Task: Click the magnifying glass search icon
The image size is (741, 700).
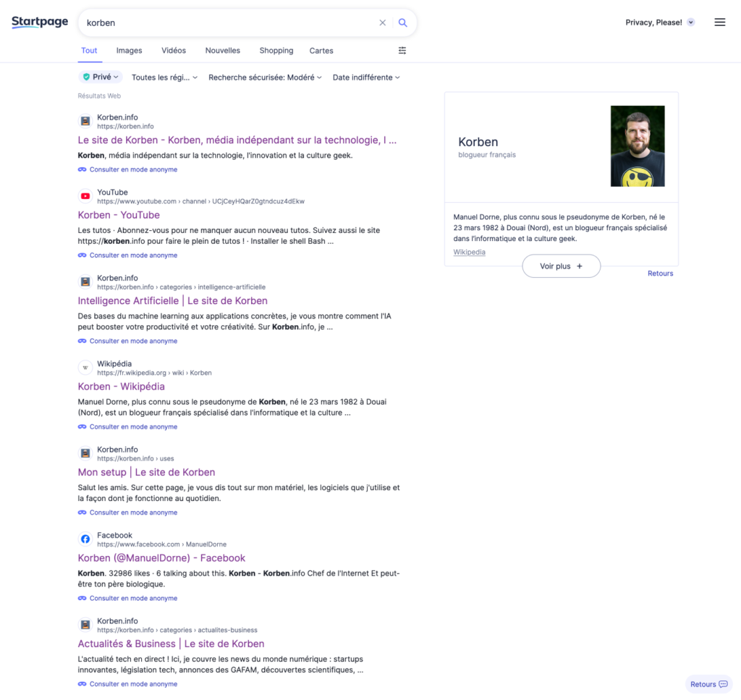Action: (x=403, y=22)
